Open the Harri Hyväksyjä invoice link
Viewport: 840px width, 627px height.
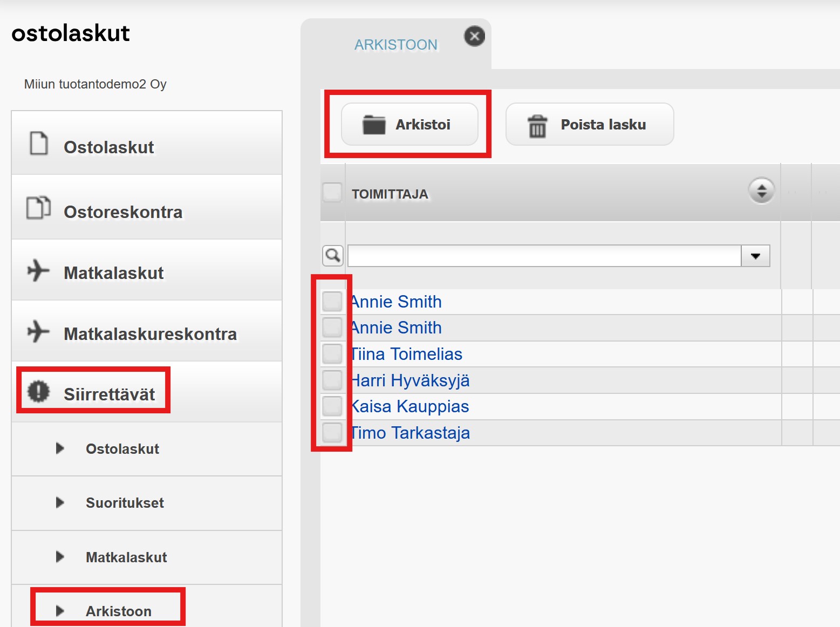click(410, 380)
